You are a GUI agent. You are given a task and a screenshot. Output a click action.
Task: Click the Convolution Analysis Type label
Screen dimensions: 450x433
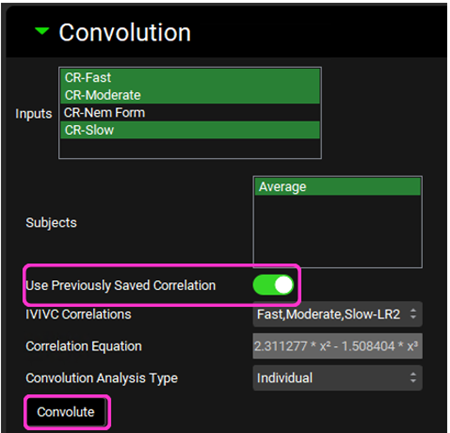tap(102, 378)
